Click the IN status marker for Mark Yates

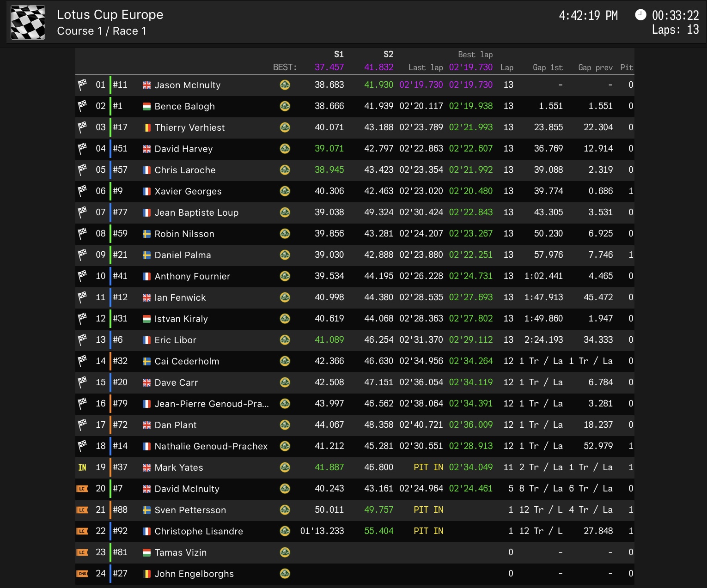(82, 467)
